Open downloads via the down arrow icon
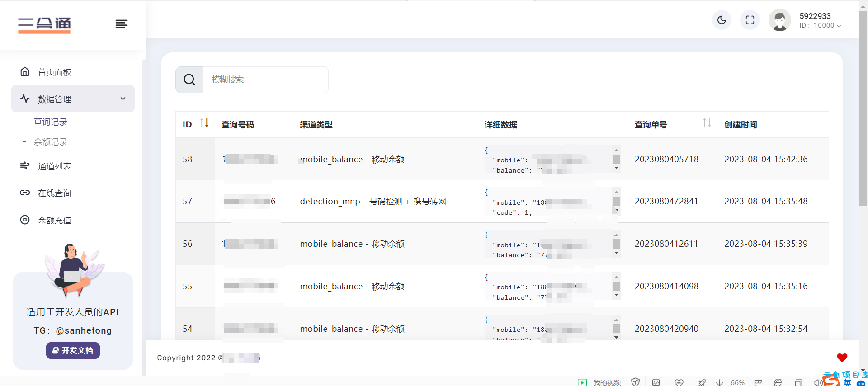 click(x=719, y=382)
